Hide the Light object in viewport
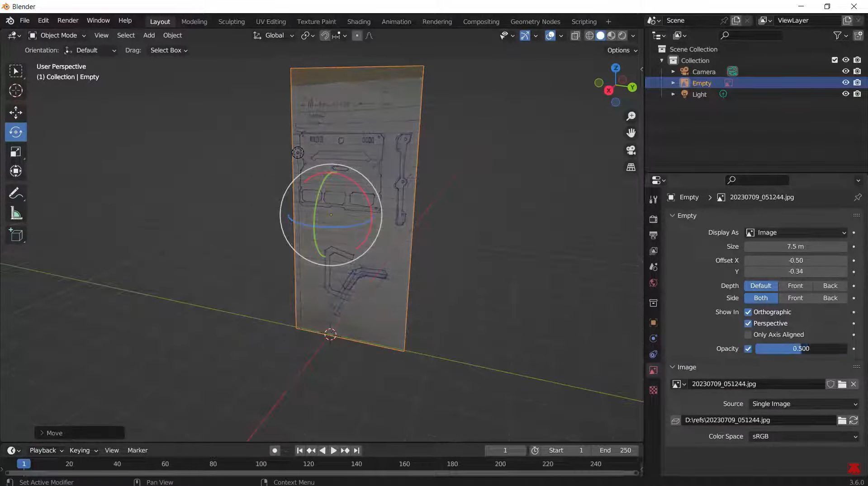 click(x=845, y=94)
